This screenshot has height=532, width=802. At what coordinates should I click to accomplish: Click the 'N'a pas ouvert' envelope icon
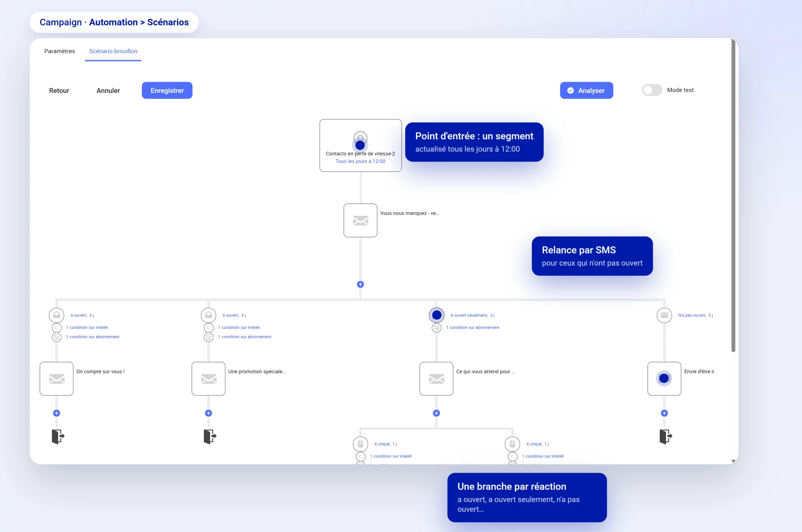pos(664,315)
